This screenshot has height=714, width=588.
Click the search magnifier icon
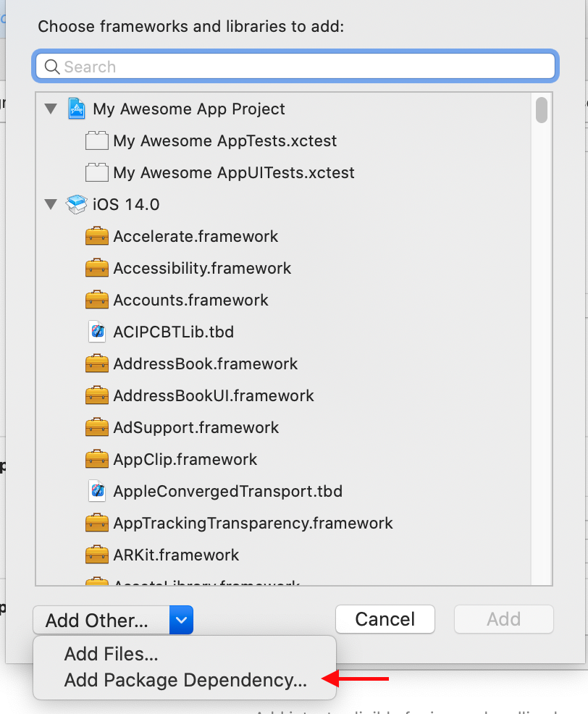click(x=52, y=67)
